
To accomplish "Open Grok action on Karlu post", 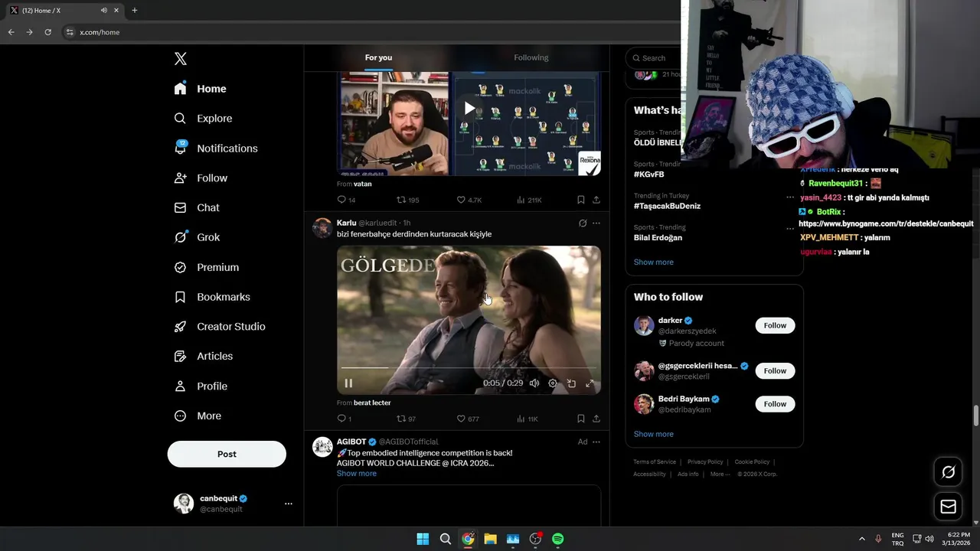I will pos(583,223).
